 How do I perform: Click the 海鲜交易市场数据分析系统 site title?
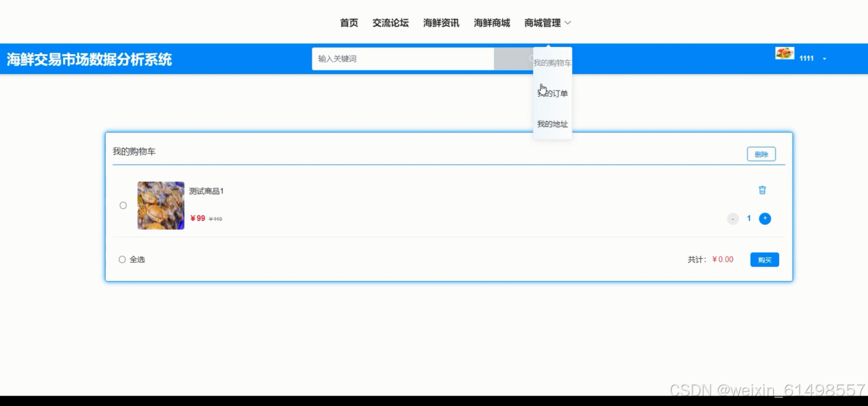pyautogui.click(x=89, y=60)
